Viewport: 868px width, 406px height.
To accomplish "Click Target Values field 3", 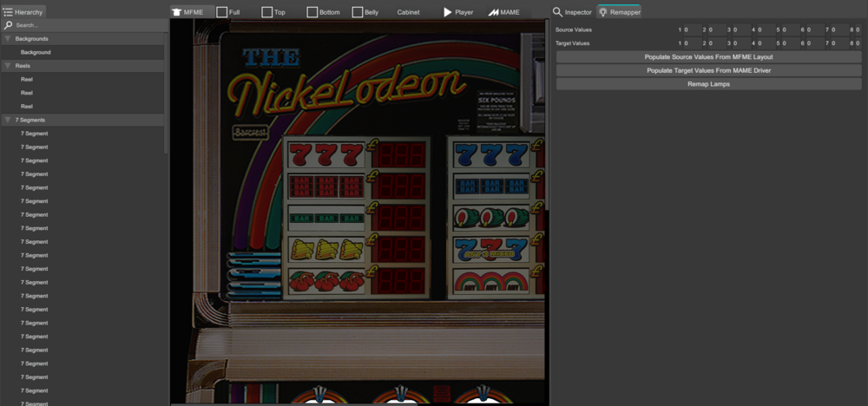I will pyautogui.click(x=742, y=43).
